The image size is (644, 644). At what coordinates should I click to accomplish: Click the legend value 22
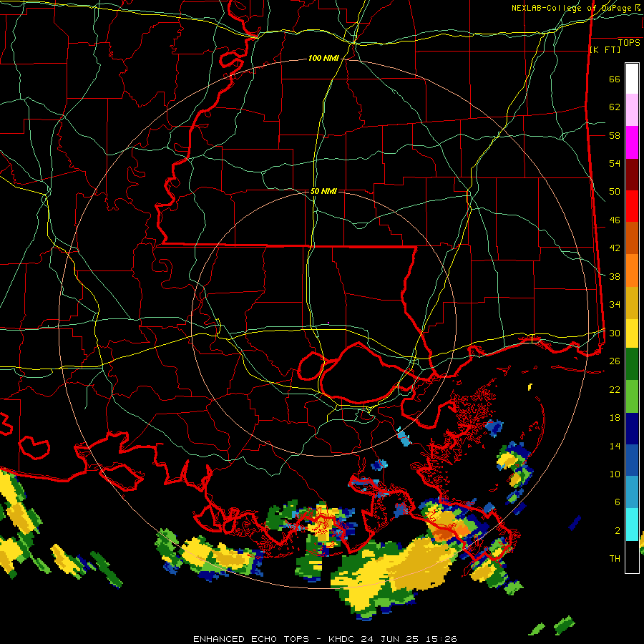(x=615, y=389)
